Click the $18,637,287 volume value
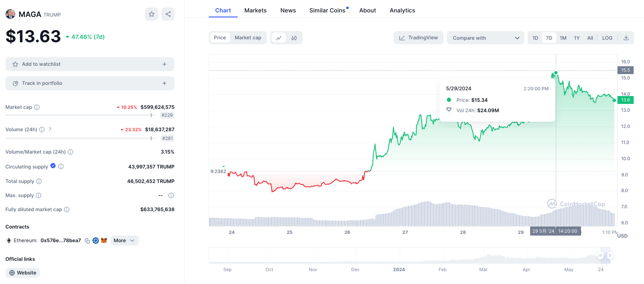644x284 pixels. click(x=159, y=130)
